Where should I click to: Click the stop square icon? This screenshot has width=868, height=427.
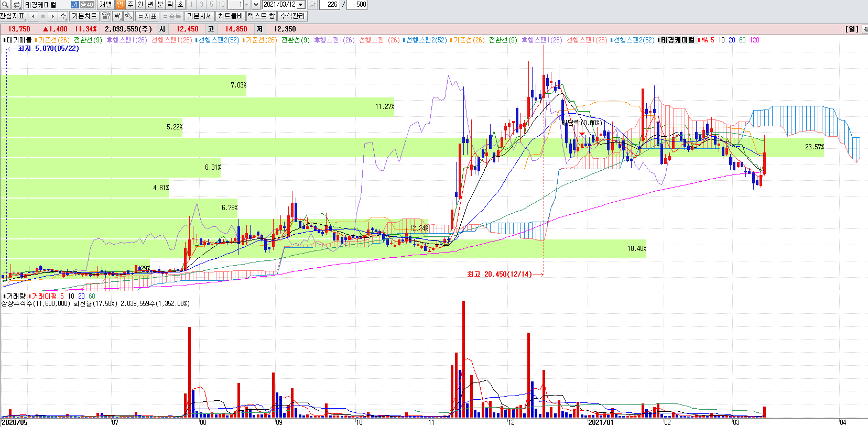(43, 16)
